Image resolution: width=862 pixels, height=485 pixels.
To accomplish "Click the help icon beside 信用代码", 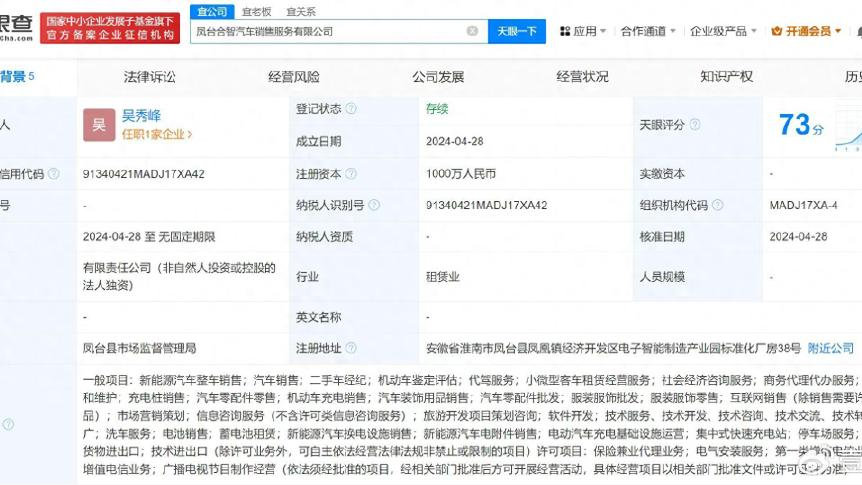I will coord(53,174).
